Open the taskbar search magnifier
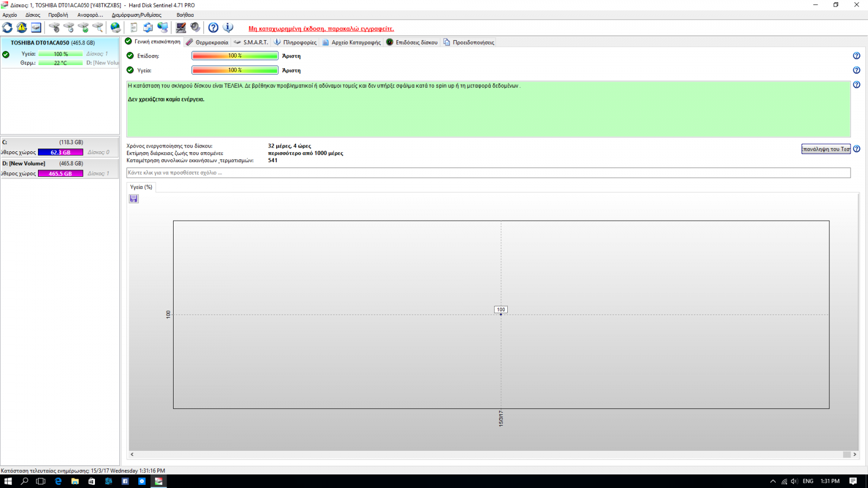 (24, 481)
